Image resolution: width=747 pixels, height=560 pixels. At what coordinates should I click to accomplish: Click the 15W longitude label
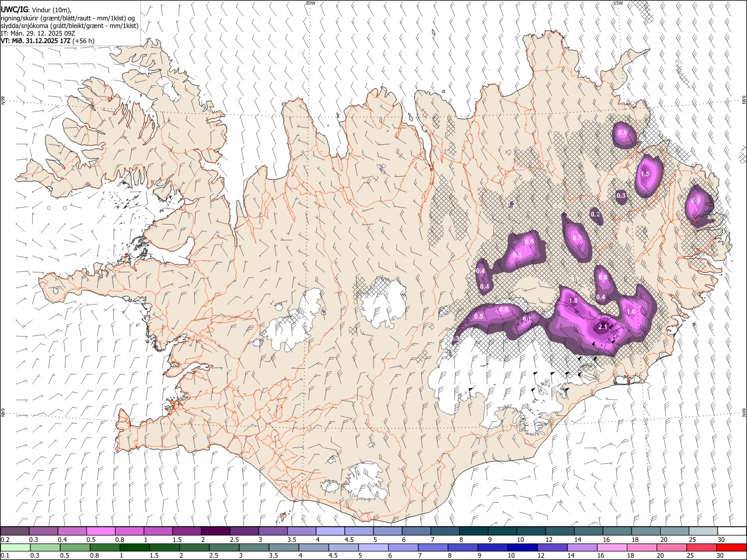[617, 3]
